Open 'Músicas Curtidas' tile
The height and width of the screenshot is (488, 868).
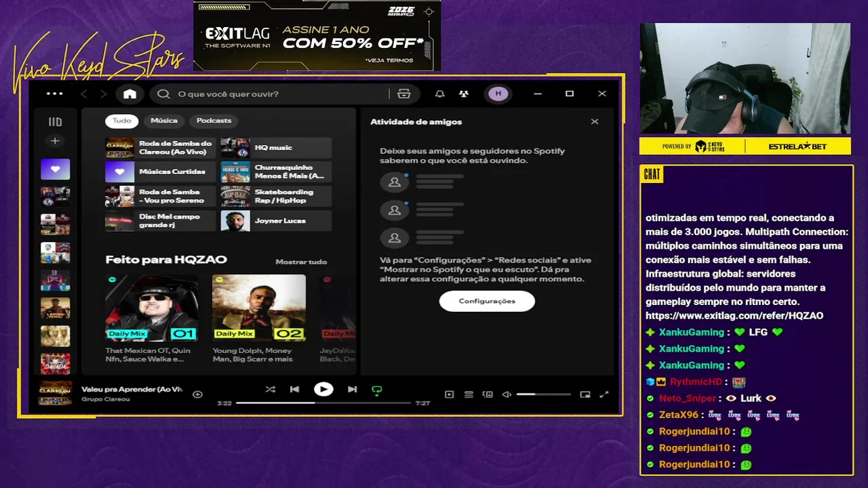(x=161, y=172)
